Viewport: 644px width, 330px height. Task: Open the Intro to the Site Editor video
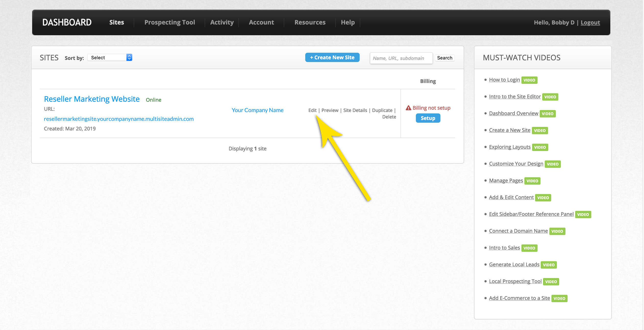click(515, 97)
